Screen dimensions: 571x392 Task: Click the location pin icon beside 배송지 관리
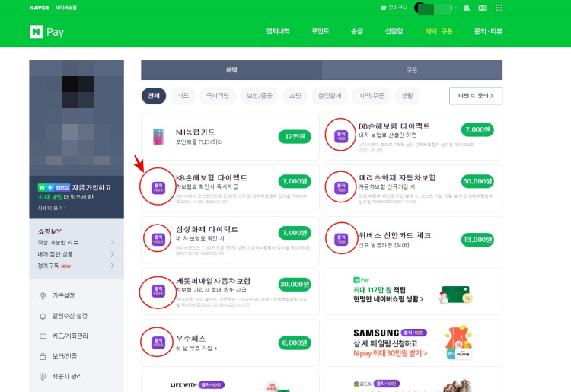coord(43,377)
